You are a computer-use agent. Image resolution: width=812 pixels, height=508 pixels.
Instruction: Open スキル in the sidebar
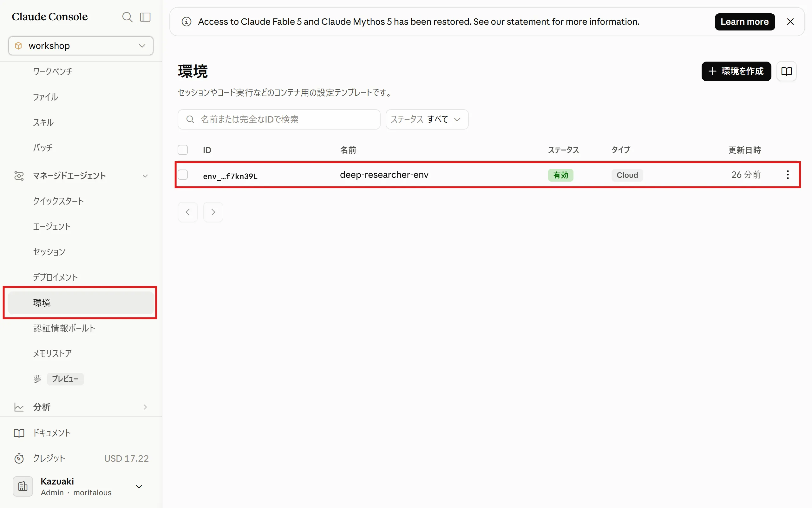click(x=43, y=122)
